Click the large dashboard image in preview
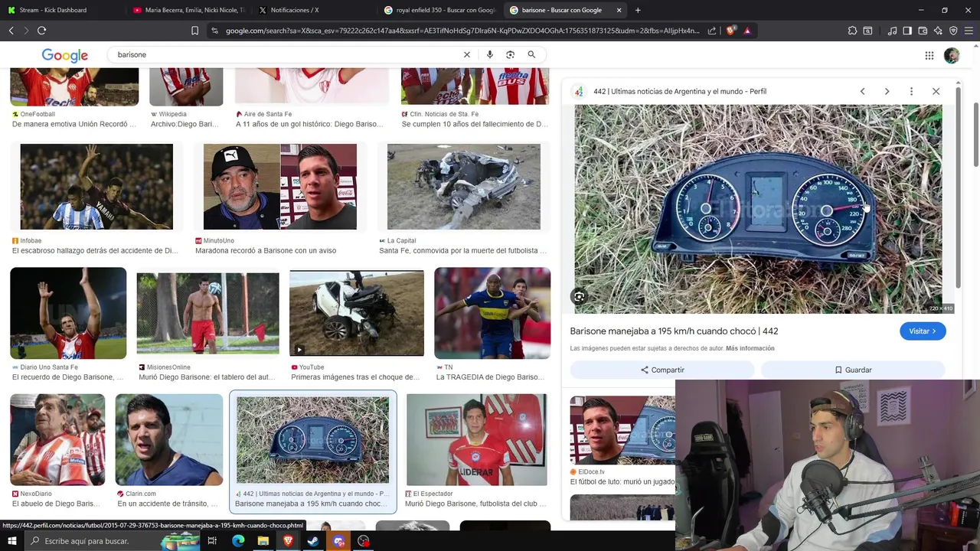The width and height of the screenshot is (980, 551). point(758,209)
